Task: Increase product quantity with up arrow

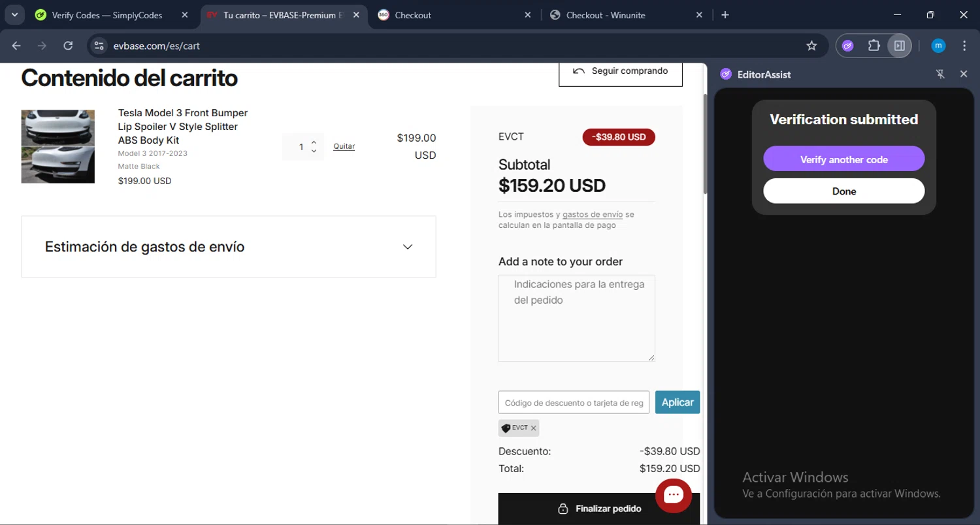Action: click(314, 142)
